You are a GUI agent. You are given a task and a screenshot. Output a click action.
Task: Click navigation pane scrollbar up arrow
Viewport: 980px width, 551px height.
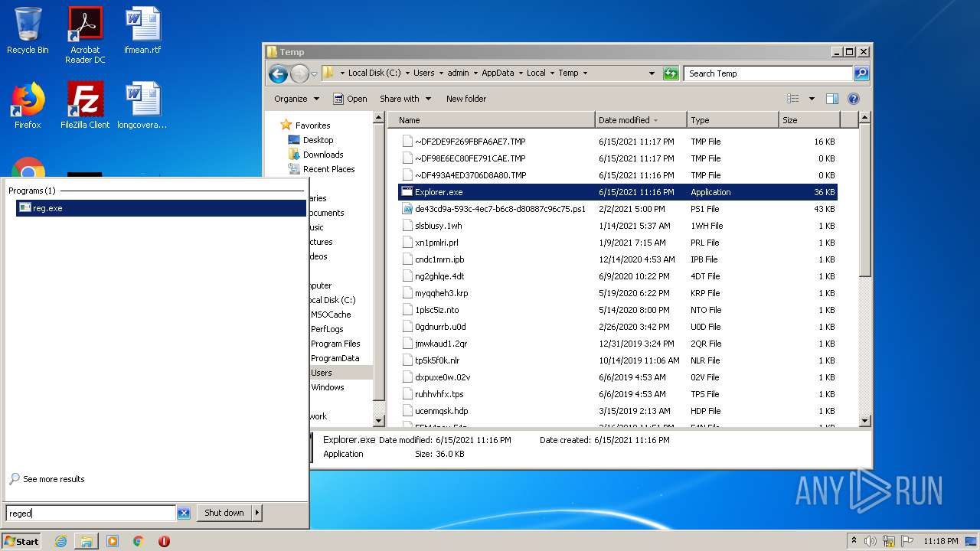(x=378, y=118)
